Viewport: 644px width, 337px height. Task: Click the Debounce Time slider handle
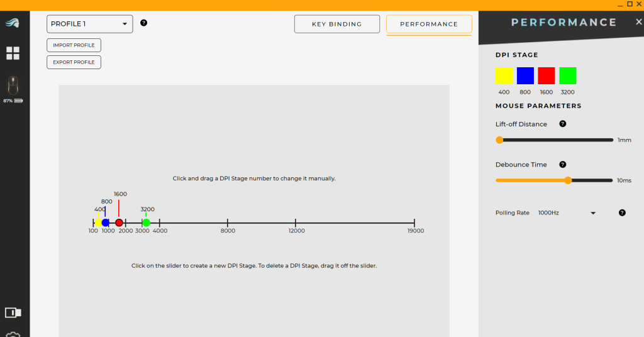coord(568,180)
